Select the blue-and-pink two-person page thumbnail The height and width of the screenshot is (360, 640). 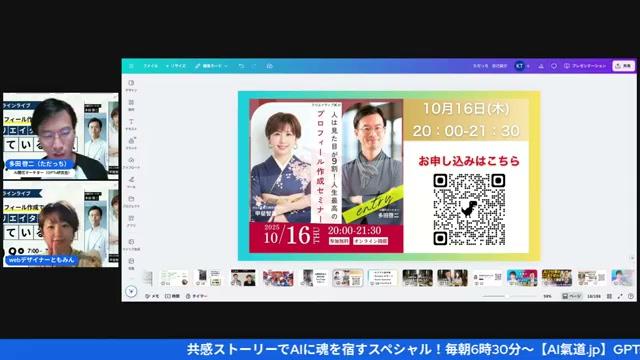[x=522, y=278]
